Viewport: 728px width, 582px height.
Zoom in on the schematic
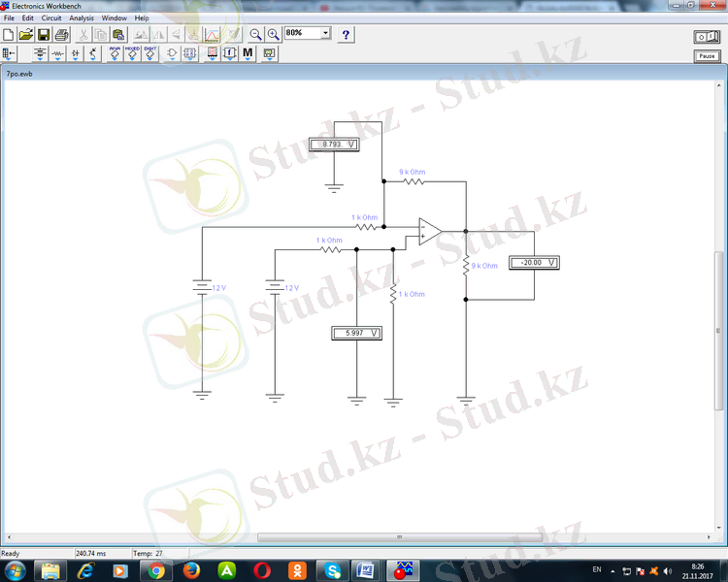pos(274,35)
